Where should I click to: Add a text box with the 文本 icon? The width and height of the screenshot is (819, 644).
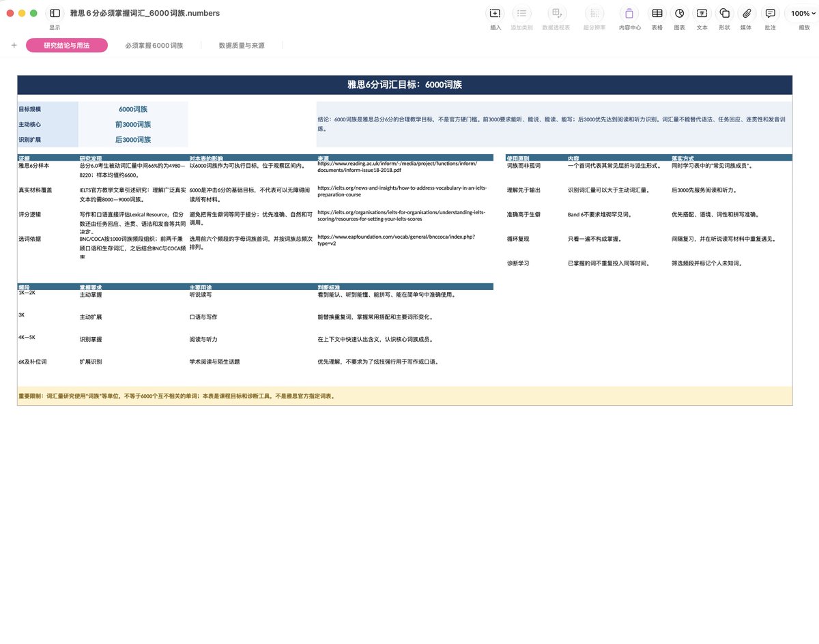coord(702,14)
